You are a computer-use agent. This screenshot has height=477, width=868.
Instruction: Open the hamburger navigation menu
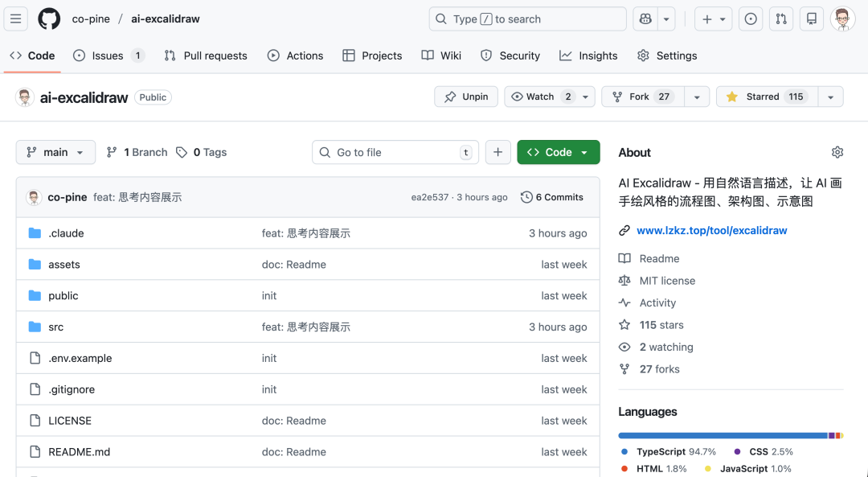tap(16, 19)
